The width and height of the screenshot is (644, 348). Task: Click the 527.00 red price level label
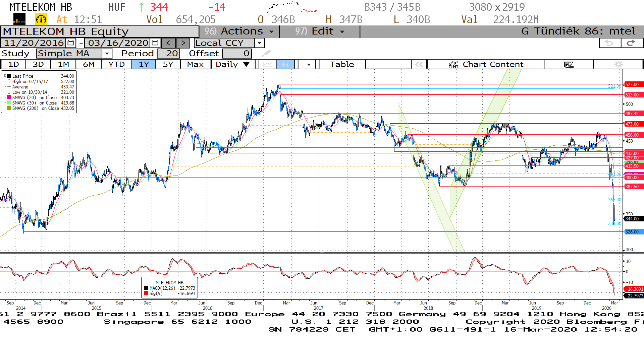pos(633,84)
